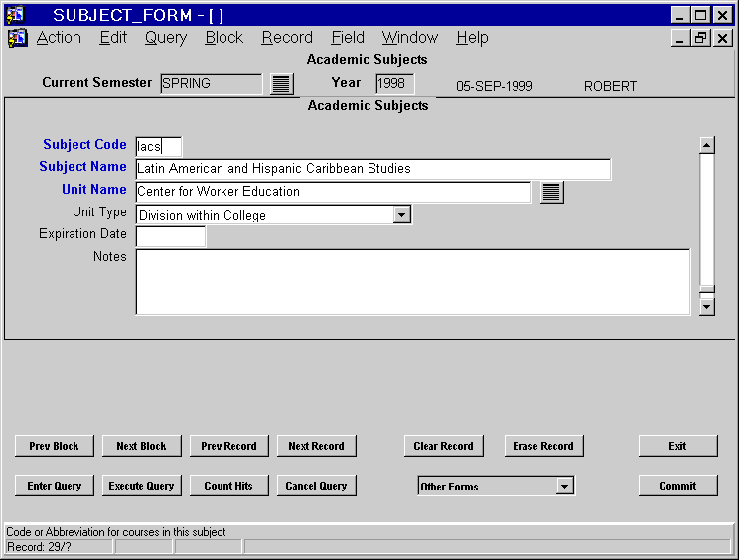
Task: Go to previous block with Prev Block
Action: (x=55, y=446)
